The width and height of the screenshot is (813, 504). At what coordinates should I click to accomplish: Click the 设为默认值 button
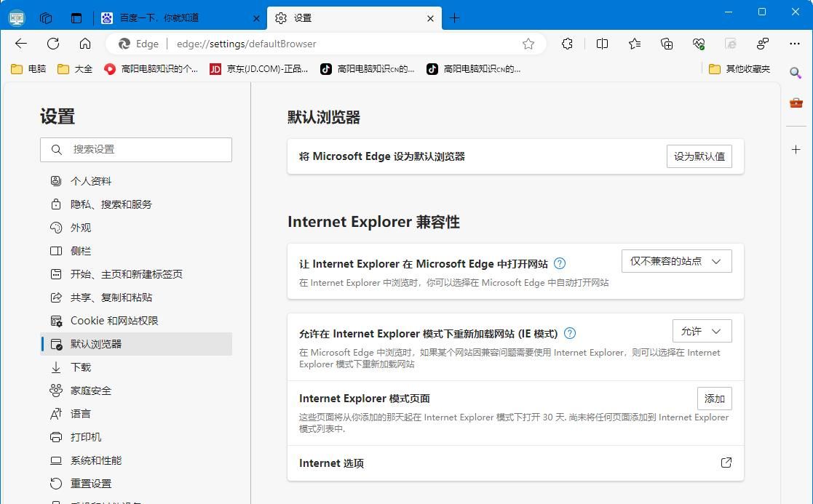pos(699,156)
